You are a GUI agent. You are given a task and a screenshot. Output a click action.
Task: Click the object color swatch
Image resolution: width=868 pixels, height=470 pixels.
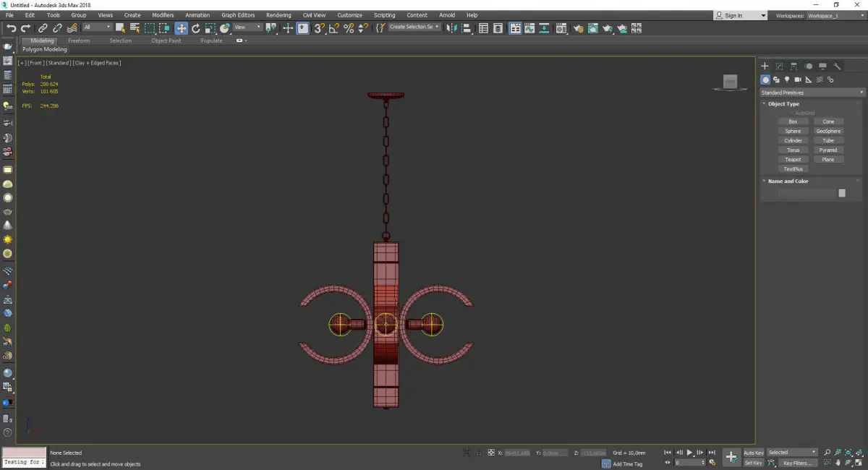(x=841, y=193)
